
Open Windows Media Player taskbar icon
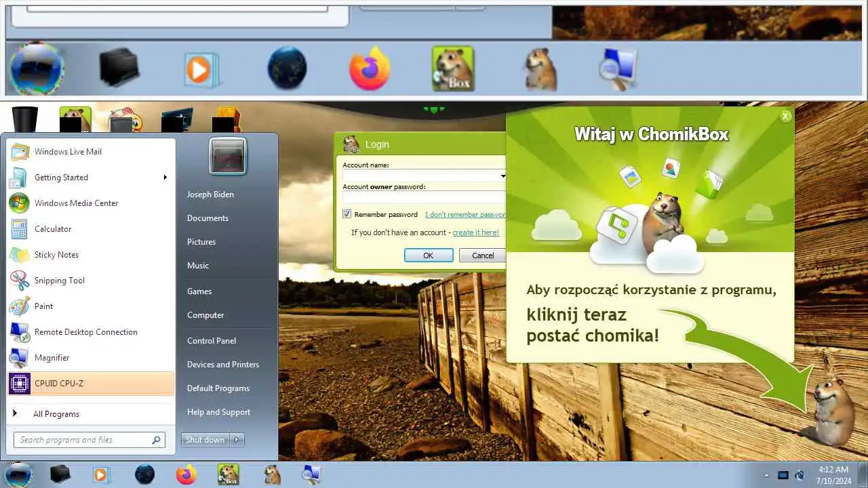(x=101, y=474)
